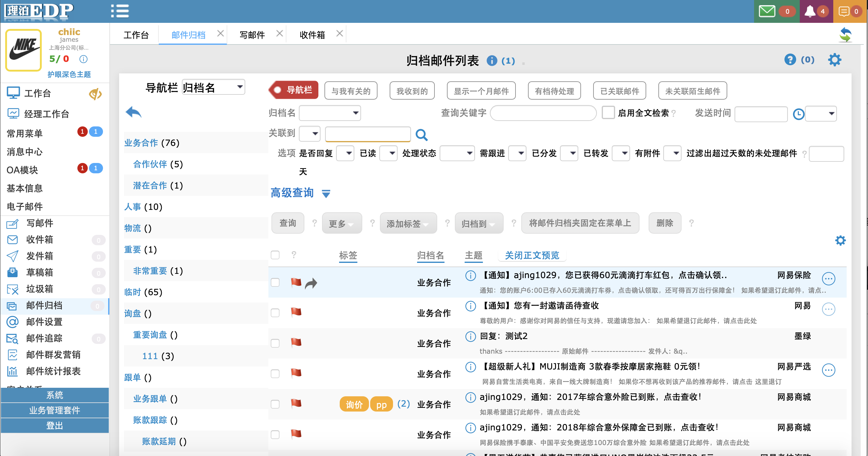This screenshot has width=868, height=456.
Task: Click the green refresh arrows icon
Action: 845,35
